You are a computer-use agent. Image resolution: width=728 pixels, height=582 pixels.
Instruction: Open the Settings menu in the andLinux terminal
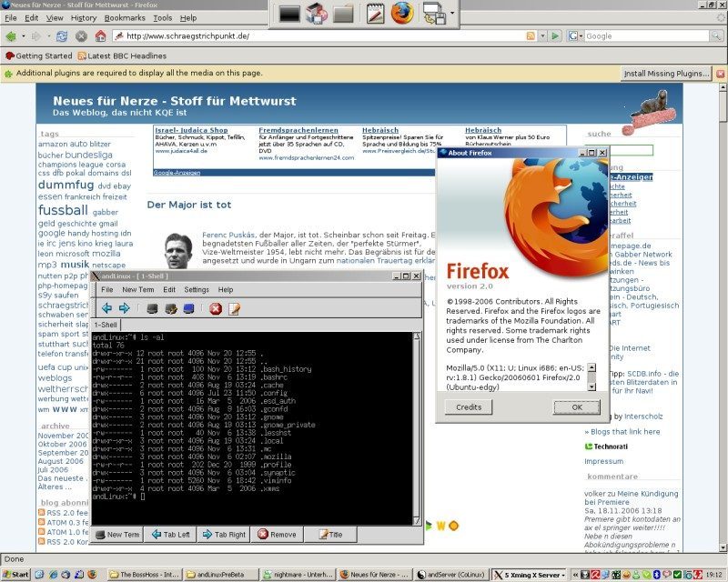tap(197, 289)
